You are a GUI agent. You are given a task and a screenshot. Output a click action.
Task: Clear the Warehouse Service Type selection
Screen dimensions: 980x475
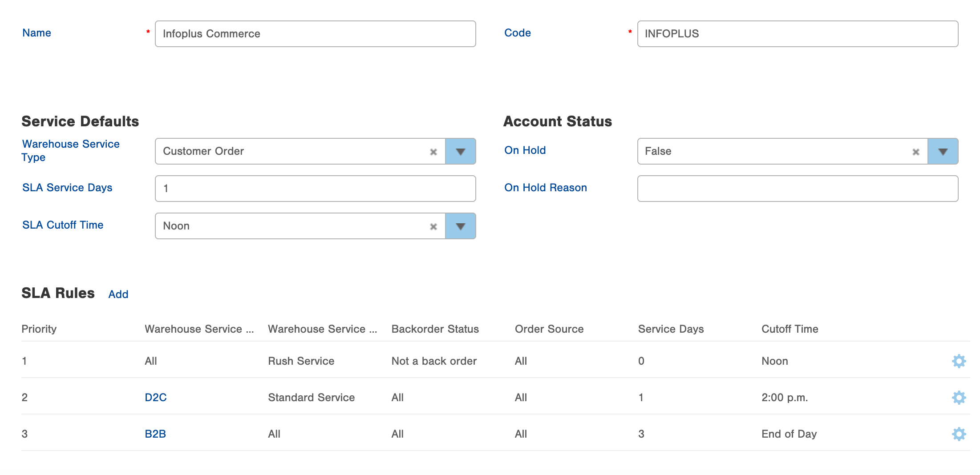coord(433,152)
